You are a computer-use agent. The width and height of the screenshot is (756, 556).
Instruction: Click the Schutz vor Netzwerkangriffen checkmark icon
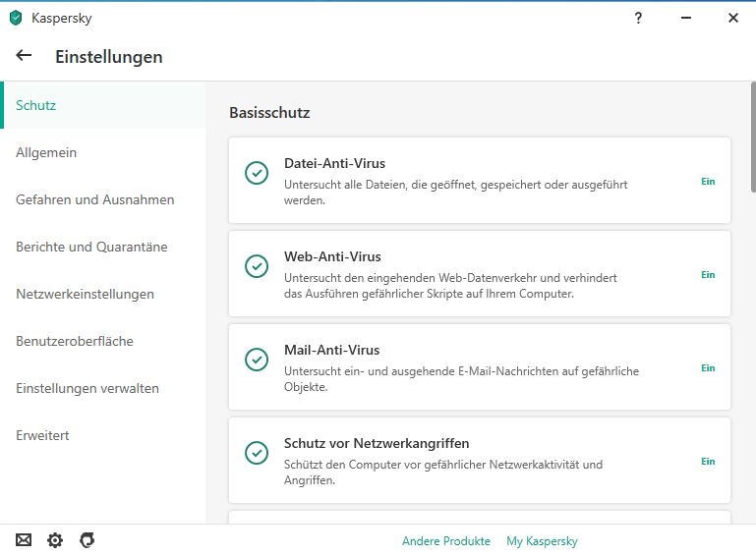pyautogui.click(x=257, y=453)
